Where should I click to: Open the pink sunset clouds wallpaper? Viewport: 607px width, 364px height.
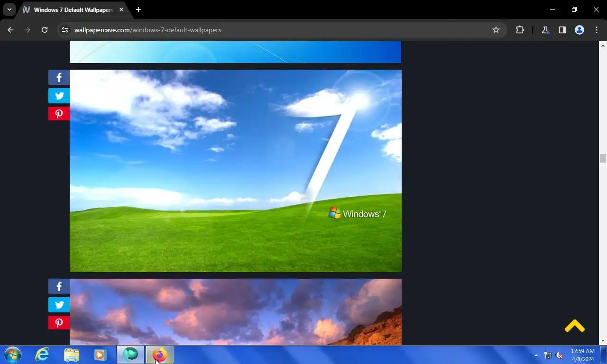pos(236,312)
